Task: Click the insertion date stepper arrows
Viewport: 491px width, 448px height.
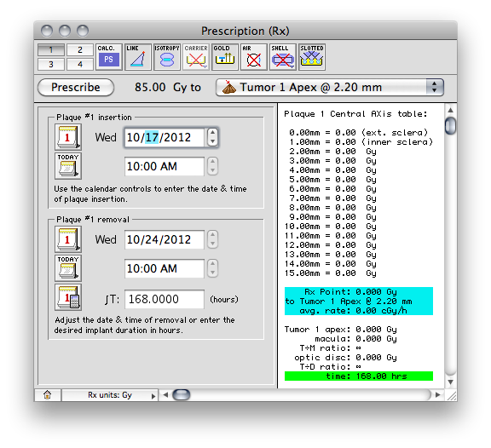Action: coord(212,137)
